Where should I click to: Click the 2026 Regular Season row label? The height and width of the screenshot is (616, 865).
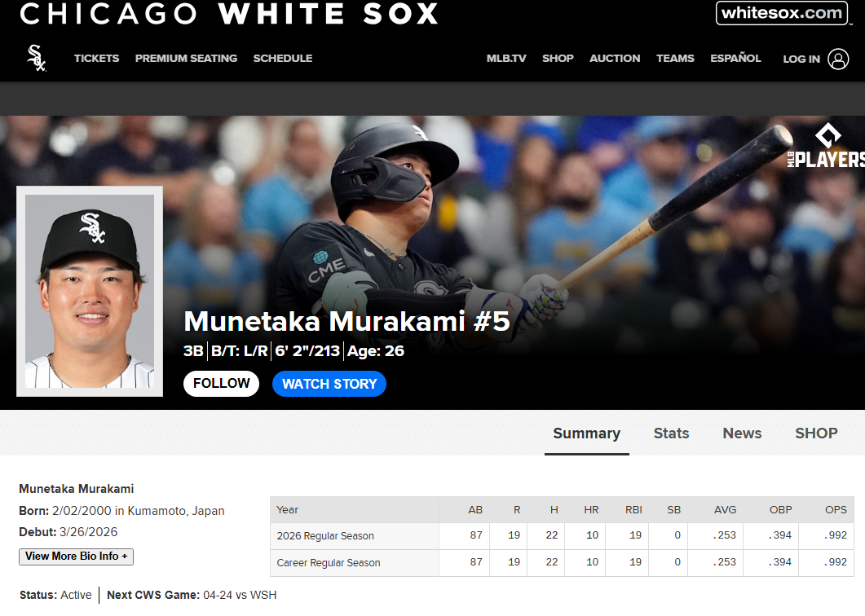[325, 536]
